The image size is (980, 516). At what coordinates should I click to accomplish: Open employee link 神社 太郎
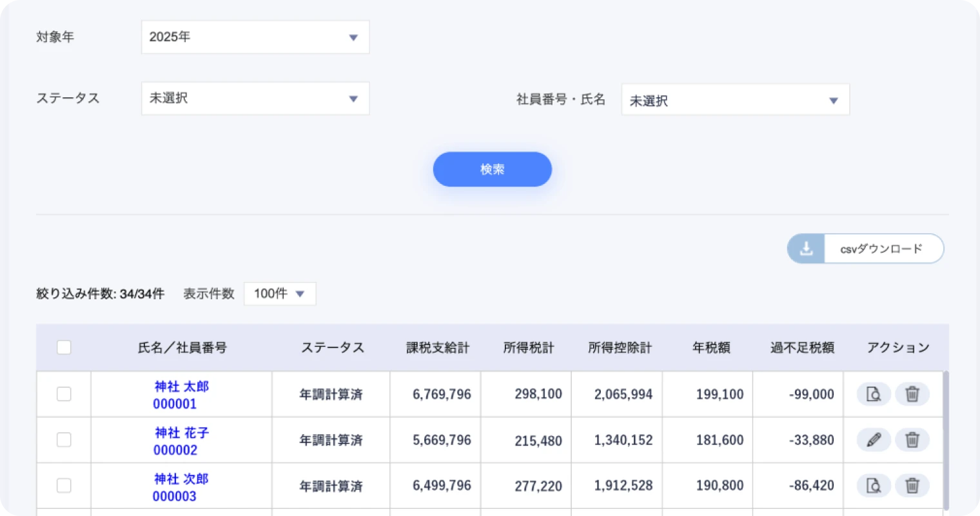click(x=182, y=386)
